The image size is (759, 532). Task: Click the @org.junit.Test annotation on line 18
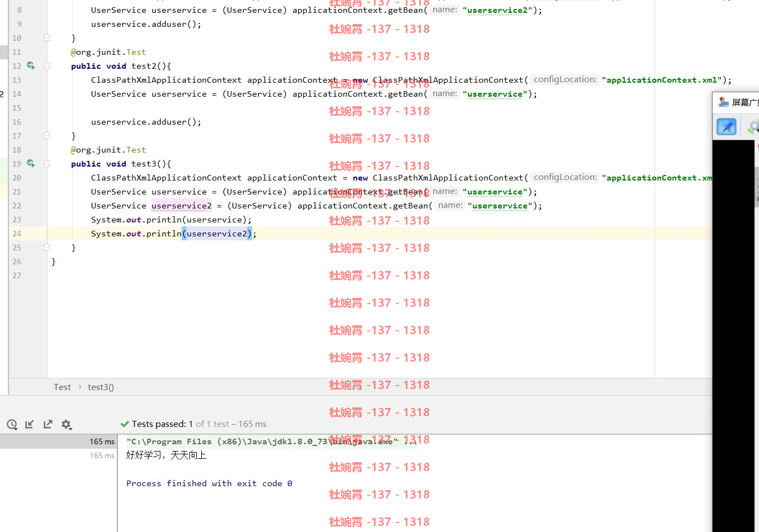[108, 150]
